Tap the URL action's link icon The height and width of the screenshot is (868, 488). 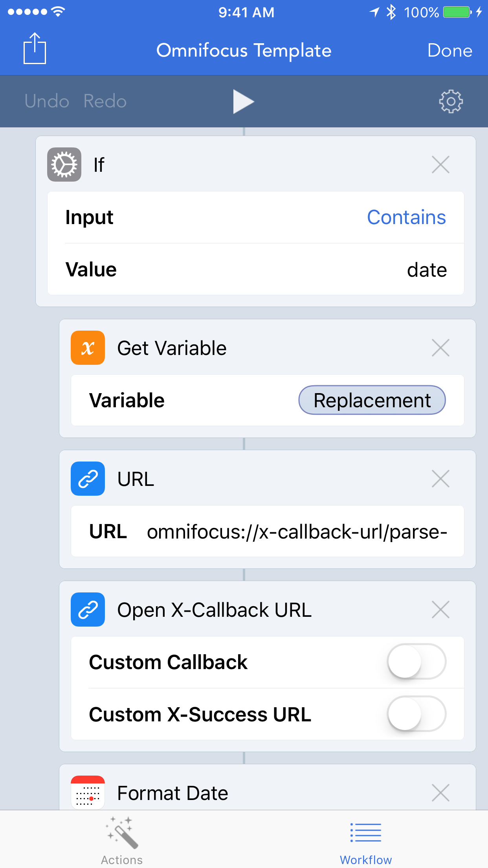[87, 479]
